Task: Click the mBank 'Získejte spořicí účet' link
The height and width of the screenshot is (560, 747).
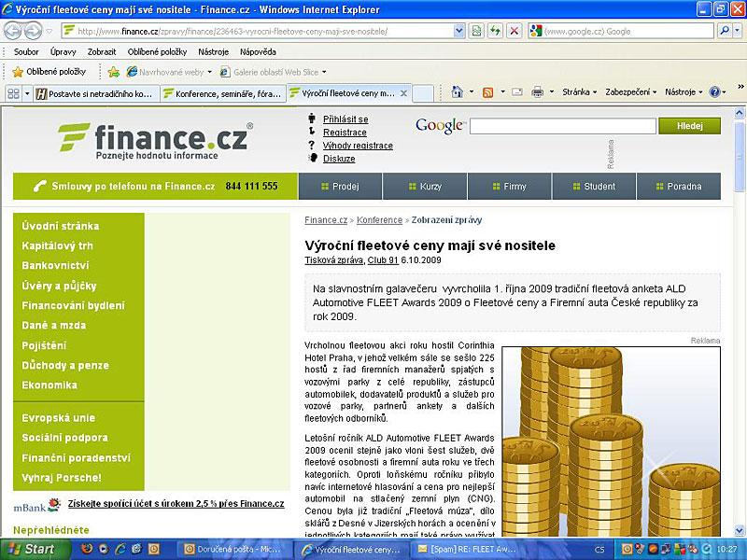Action: [x=176, y=504]
